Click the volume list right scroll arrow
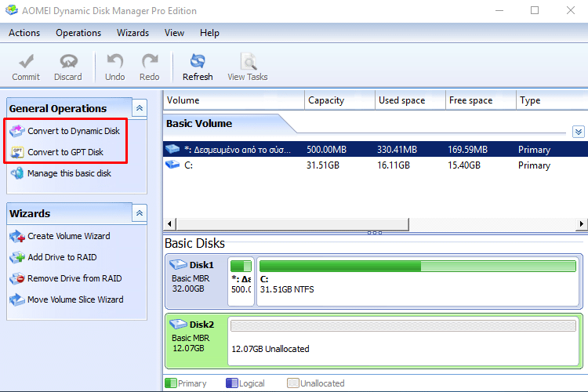588x392 pixels. [x=581, y=224]
